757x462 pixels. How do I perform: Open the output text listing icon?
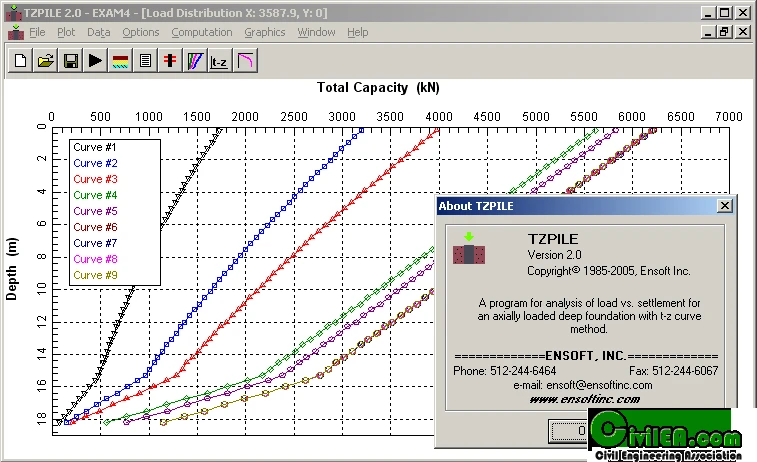145,61
